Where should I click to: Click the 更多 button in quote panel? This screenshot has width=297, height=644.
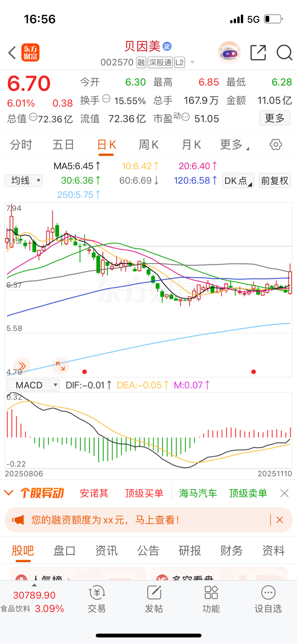[x=275, y=118]
